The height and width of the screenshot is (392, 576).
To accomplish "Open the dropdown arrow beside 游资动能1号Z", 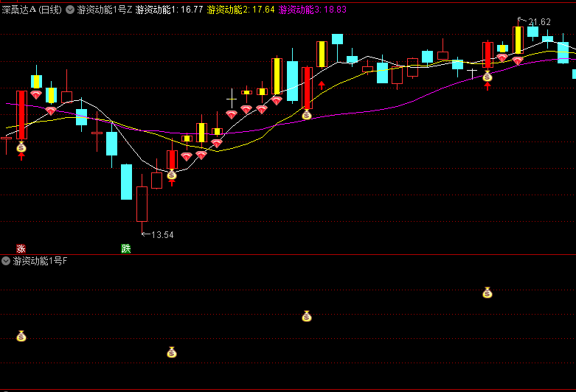I will 70,10.
